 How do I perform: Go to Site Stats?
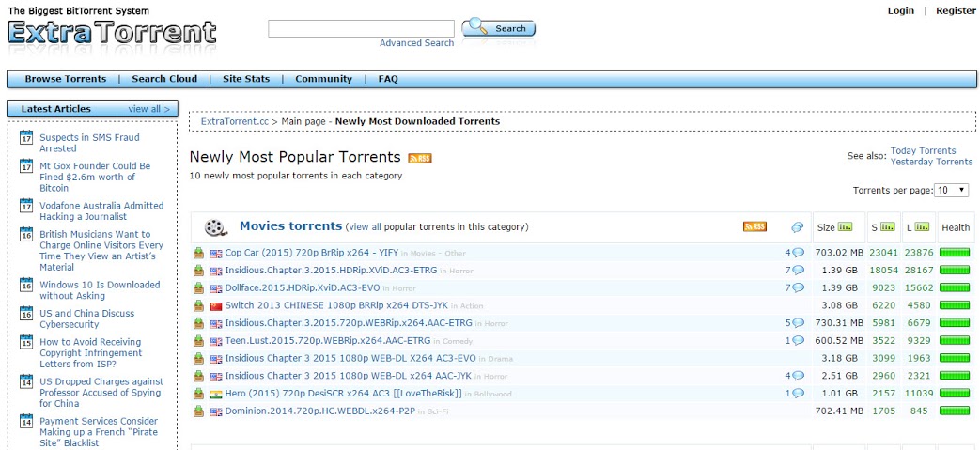[x=246, y=79]
